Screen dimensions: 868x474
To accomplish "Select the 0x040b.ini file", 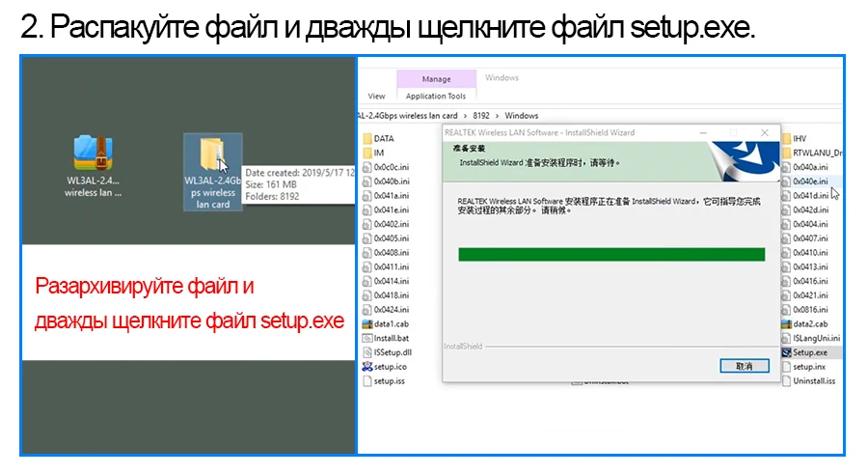I will [386, 181].
